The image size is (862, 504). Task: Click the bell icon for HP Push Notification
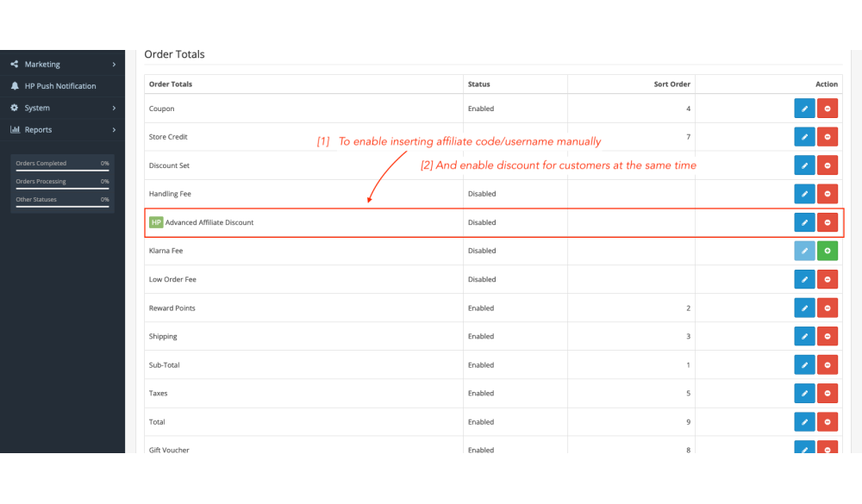(15, 86)
